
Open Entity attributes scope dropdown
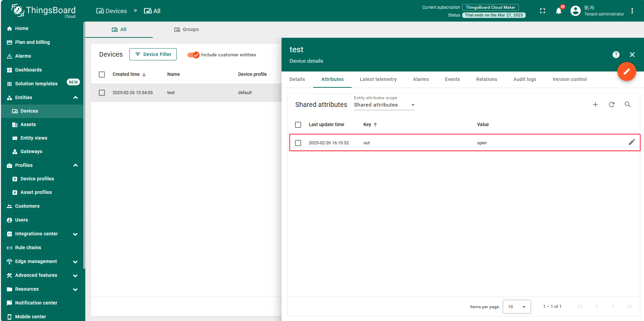click(384, 105)
